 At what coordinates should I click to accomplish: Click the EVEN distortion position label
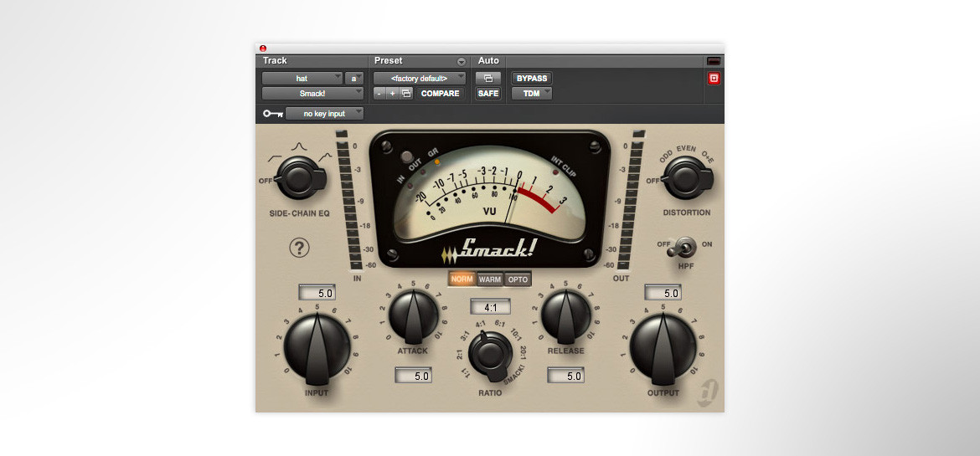(x=686, y=149)
